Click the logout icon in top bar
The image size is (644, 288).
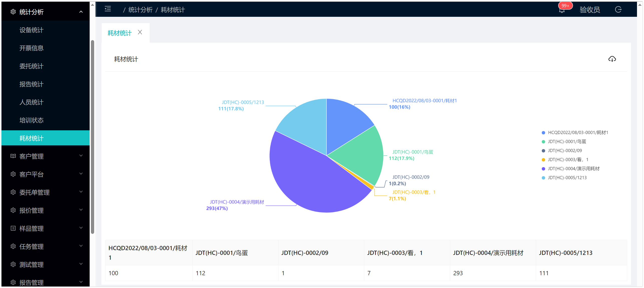coord(618,10)
